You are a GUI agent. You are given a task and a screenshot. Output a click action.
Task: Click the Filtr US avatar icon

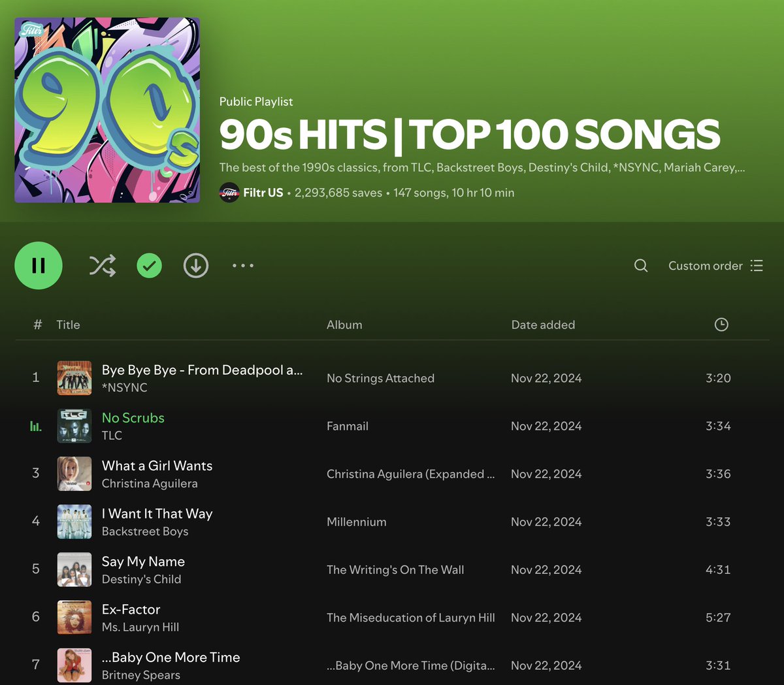tap(229, 193)
